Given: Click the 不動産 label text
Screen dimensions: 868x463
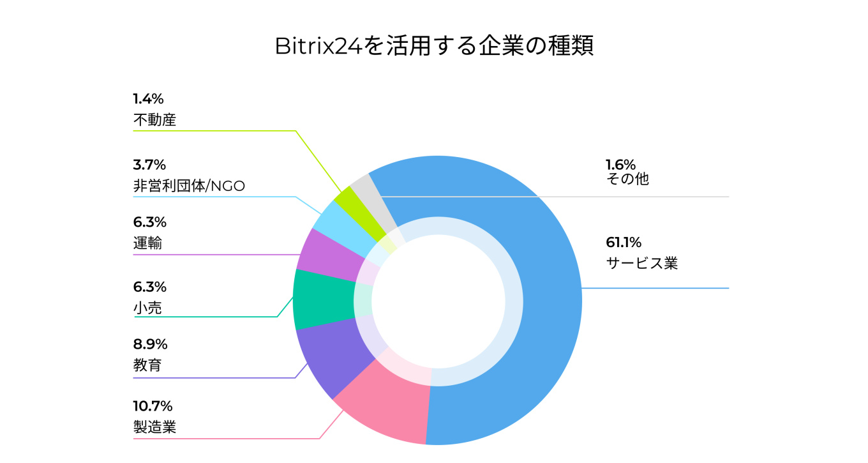Looking at the screenshot, I should (x=154, y=119).
